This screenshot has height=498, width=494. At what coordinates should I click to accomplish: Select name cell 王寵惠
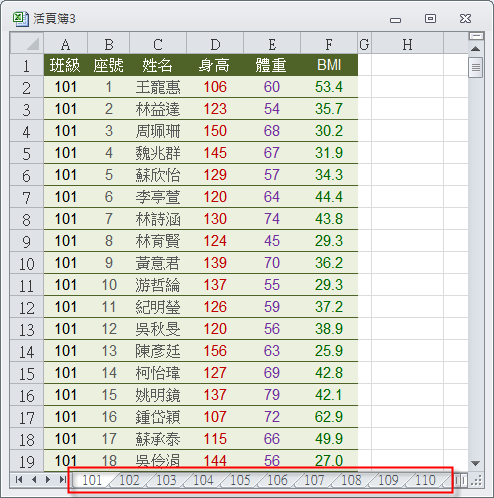[158, 87]
